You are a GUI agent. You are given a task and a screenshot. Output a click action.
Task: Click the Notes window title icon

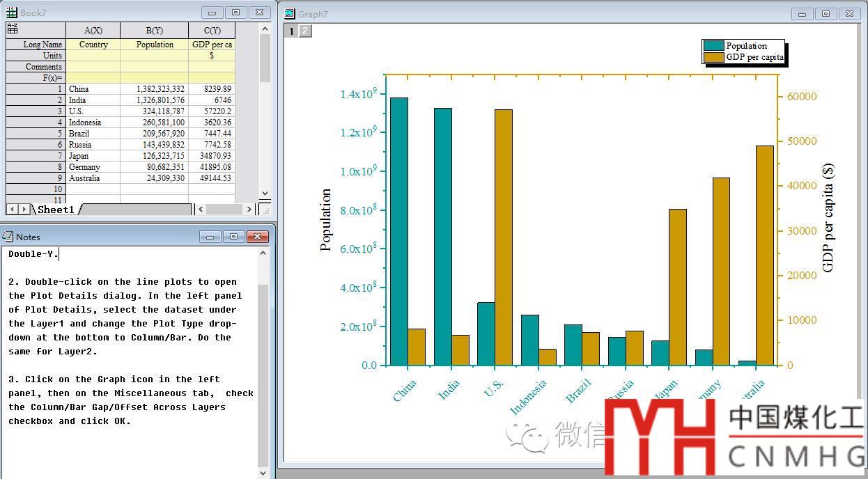[8, 237]
